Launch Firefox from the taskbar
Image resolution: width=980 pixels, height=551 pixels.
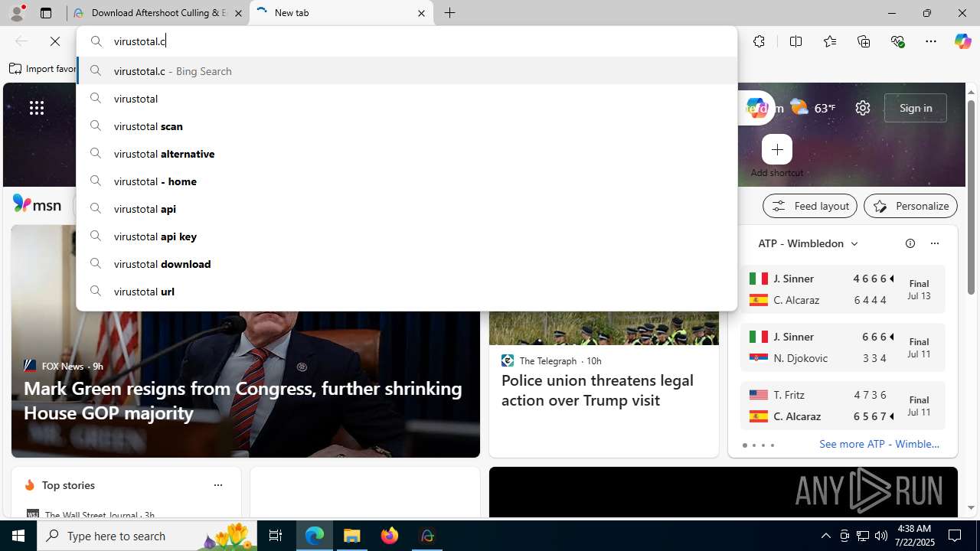tap(390, 536)
